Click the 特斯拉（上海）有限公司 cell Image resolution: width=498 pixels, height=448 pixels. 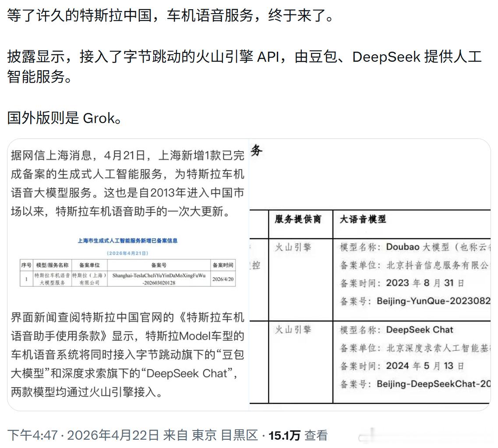tap(89, 279)
